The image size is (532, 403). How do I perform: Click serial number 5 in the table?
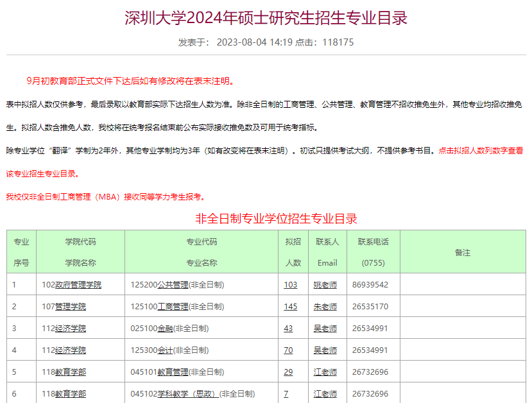14,372
